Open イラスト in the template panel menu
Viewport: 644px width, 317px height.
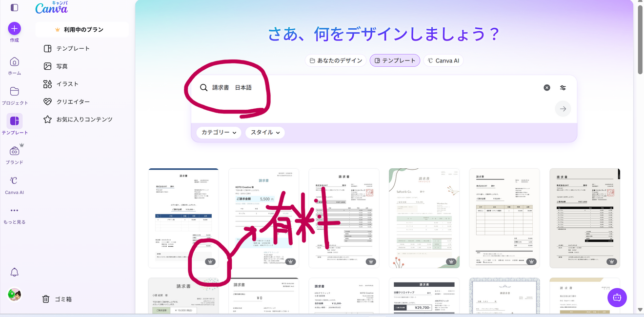[47, 83]
